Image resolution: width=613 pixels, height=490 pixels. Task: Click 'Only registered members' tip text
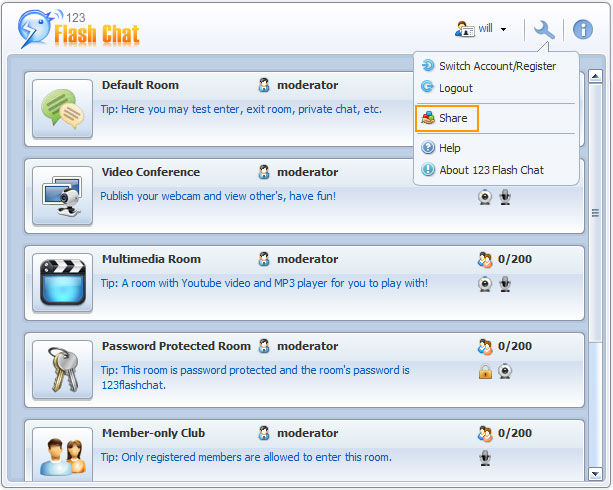pyautogui.click(x=246, y=457)
